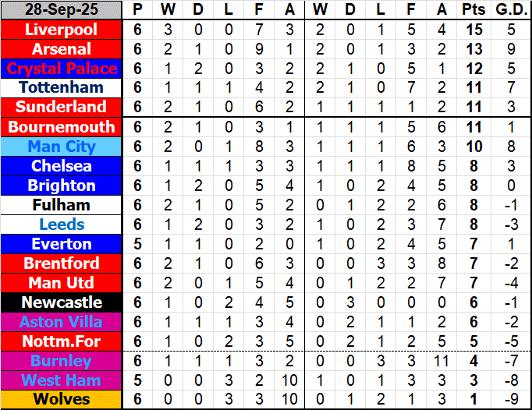
Task: Click the G.D. column header
Action: tap(510, 10)
